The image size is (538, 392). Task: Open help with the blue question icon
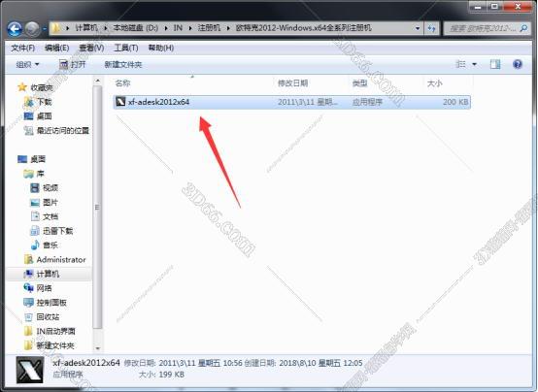(518, 64)
